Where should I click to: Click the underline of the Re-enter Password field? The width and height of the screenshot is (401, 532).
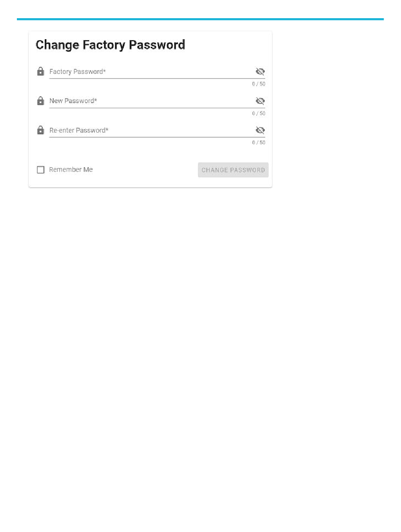coord(157,137)
